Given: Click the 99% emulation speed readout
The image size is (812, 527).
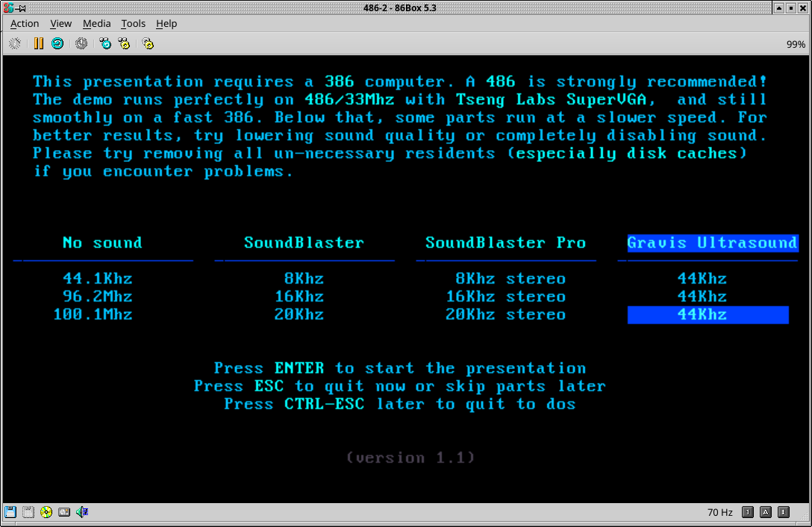Looking at the screenshot, I should coord(796,45).
